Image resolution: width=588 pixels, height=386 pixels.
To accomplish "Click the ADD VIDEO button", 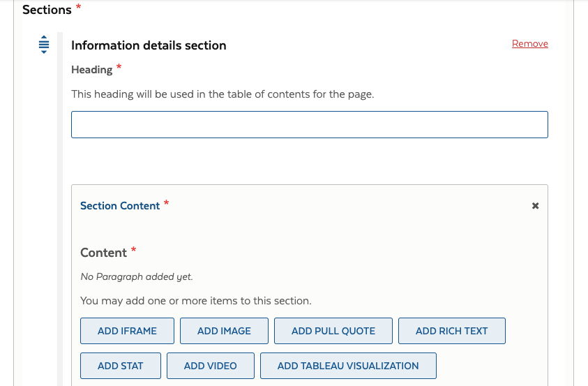I will (x=210, y=366).
